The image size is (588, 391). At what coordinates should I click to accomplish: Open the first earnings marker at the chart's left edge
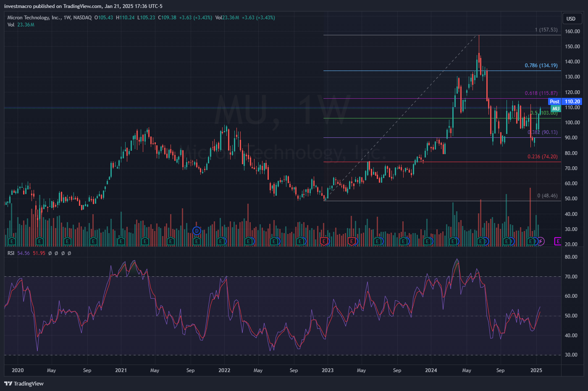(x=12, y=241)
